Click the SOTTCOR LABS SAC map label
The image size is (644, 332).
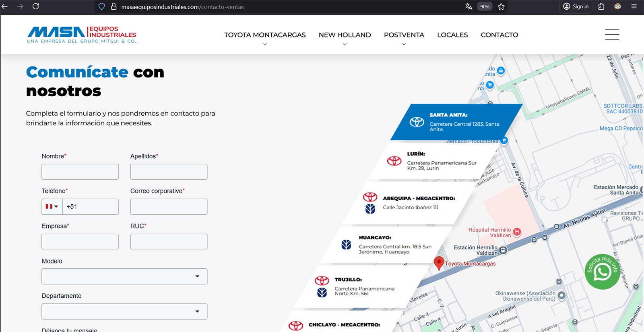(x=623, y=109)
